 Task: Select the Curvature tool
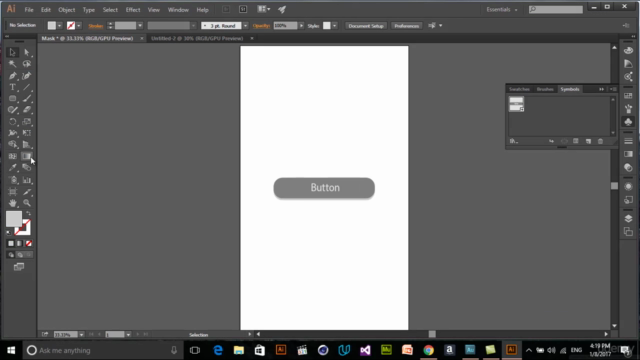[27, 76]
